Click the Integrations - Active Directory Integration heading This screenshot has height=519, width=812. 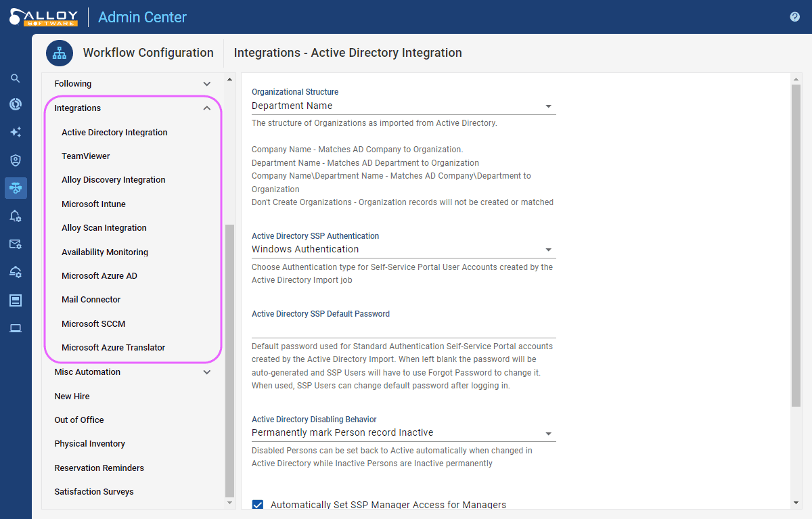[348, 53]
